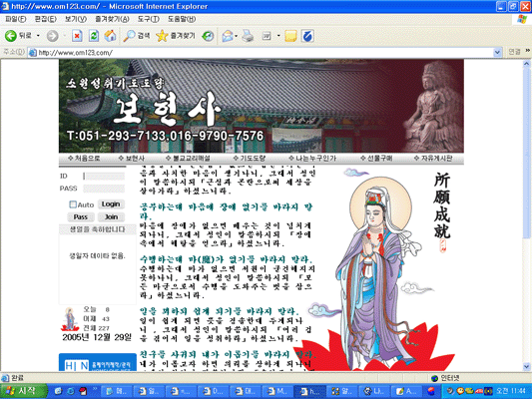Image resolution: width=532 pixels, height=399 pixels.
Task: Click the blue messenger icon in toolbar
Action: click(307, 36)
